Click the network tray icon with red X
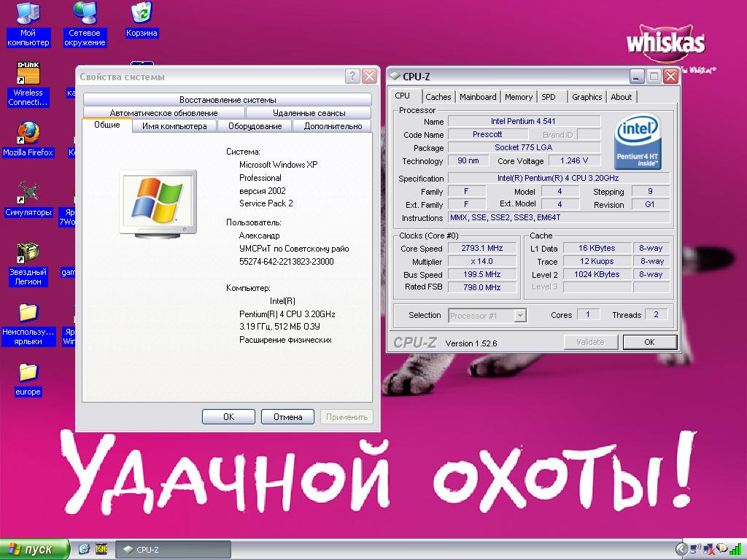The width and height of the screenshot is (747, 560). [708, 550]
